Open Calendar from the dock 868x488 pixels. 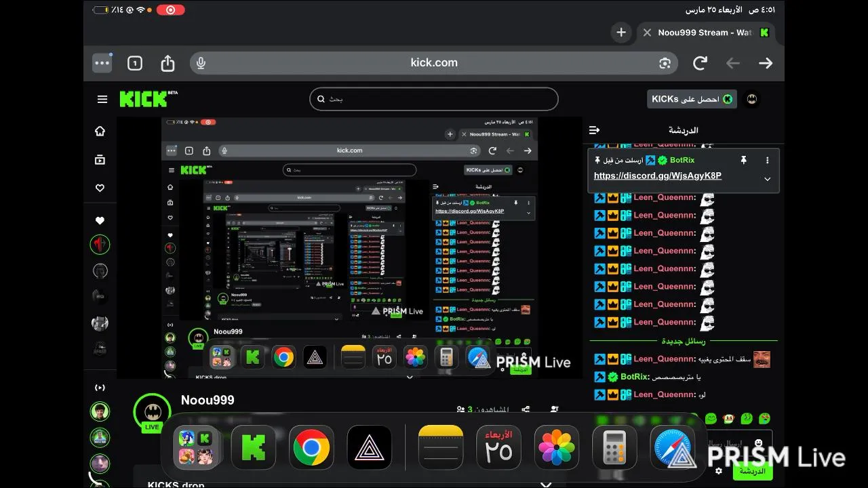point(498,448)
